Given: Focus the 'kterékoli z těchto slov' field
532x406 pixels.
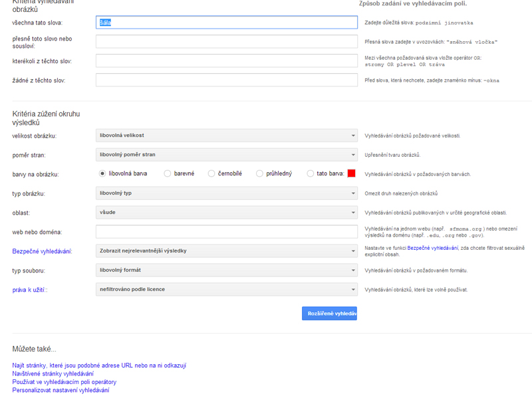Looking at the screenshot, I should point(227,61).
